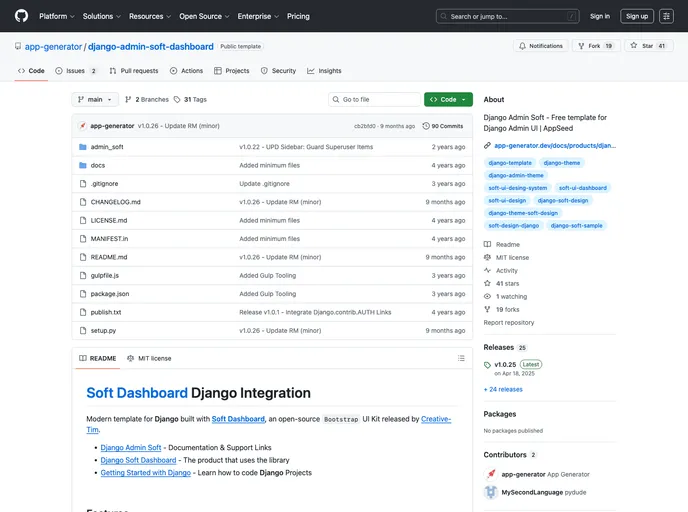This screenshot has width=688, height=512.
Task: Show + 24 releases
Action: (x=503, y=390)
